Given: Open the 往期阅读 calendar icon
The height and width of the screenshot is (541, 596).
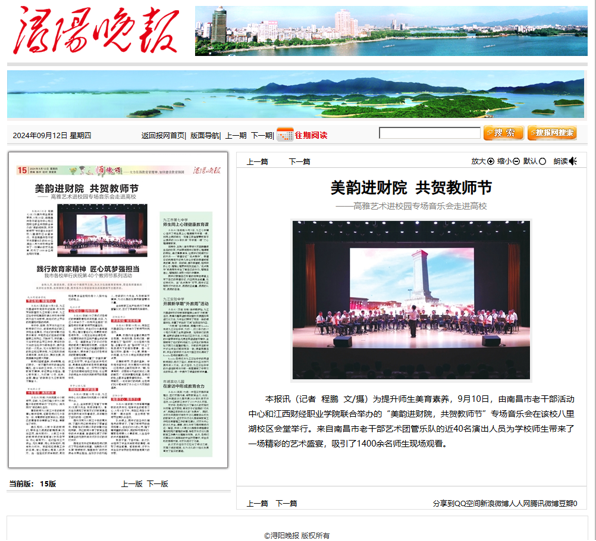Looking at the screenshot, I should 285,135.
